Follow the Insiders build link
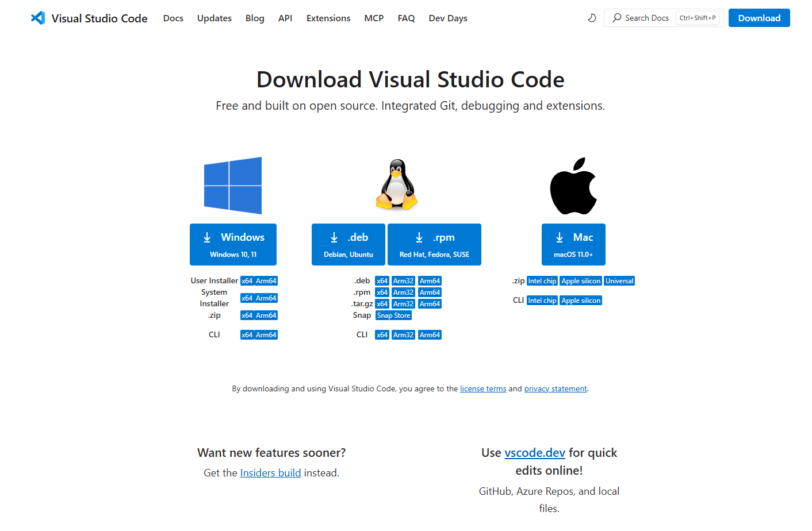This screenshot has width=812, height=531. pyautogui.click(x=270, y=473)
